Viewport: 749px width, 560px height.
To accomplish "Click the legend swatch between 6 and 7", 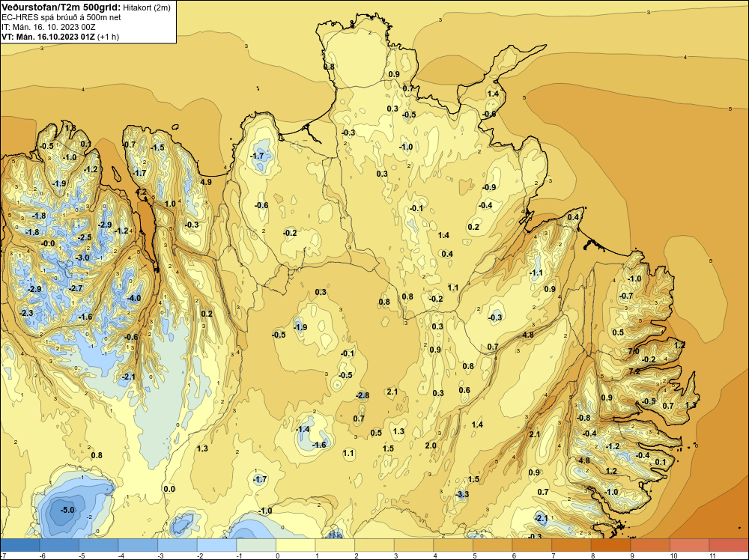I will tap(532, 545).
